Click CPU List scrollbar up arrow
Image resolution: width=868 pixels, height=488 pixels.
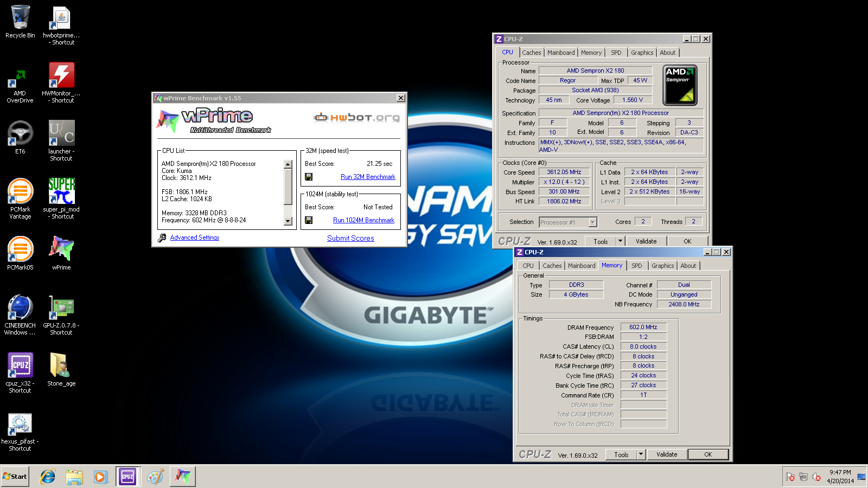288,164
